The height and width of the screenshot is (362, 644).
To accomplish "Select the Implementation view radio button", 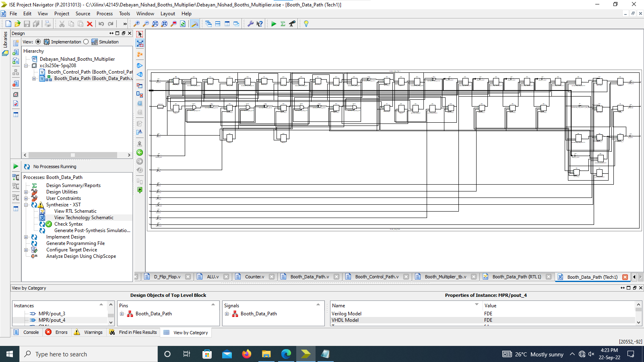I will 38,41.
